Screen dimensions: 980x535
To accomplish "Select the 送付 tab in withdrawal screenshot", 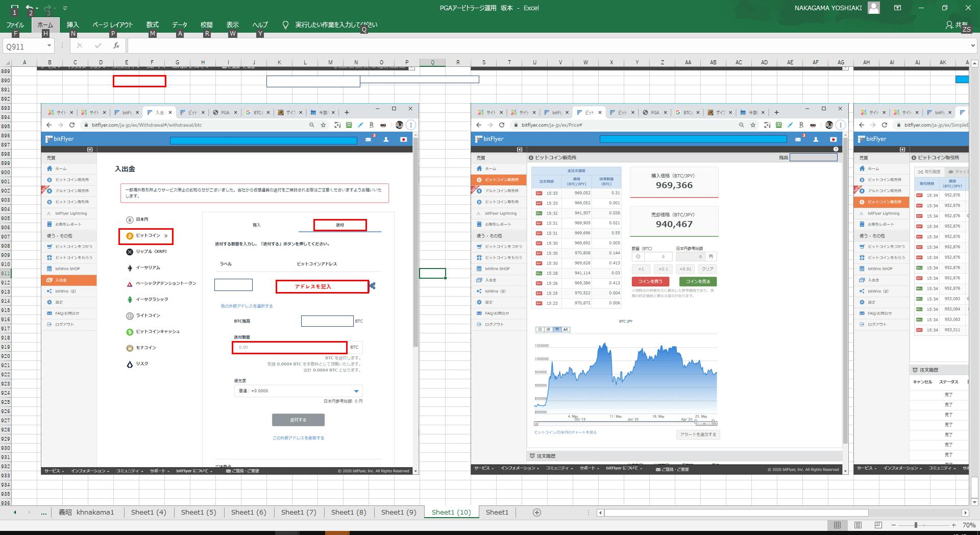I will (x=340, y=225).
